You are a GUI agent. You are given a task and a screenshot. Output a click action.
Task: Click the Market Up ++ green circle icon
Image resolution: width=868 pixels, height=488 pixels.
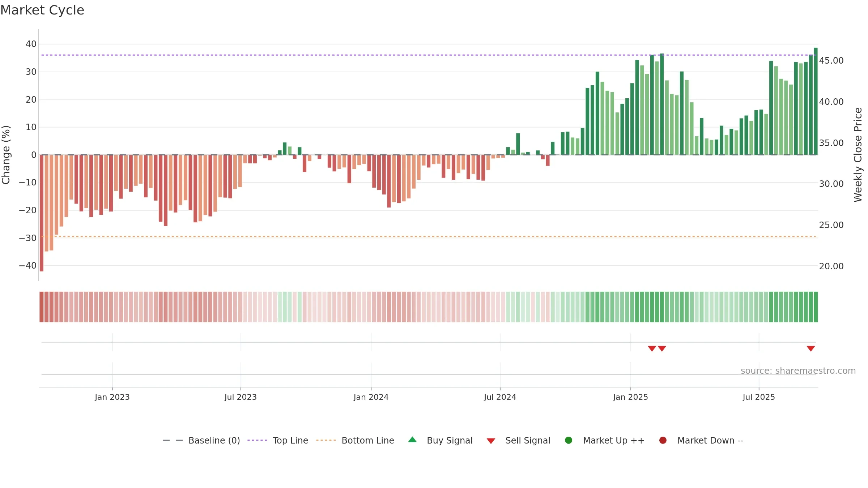click(569, 440)
